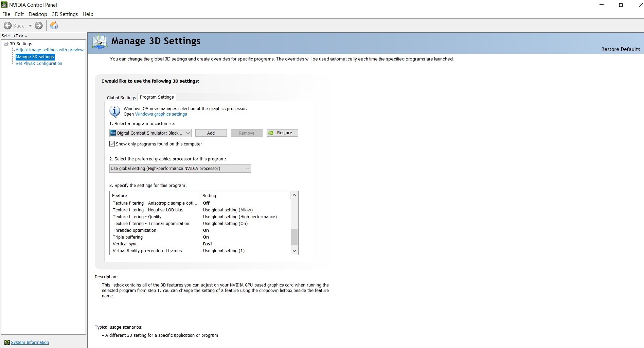Click the information icon beside Windows OS notice
This screenshot has height=348, width=644.
coord(115,111)
